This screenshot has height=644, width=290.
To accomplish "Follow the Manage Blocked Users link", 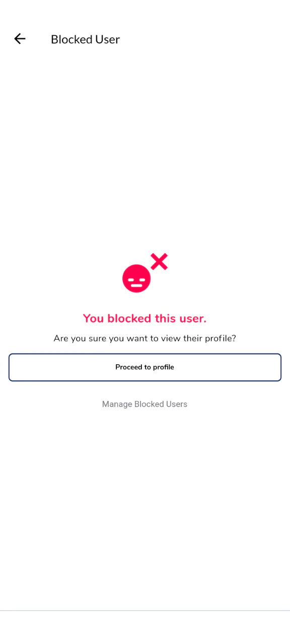I will pyautogui.click(x=144, y=404).
